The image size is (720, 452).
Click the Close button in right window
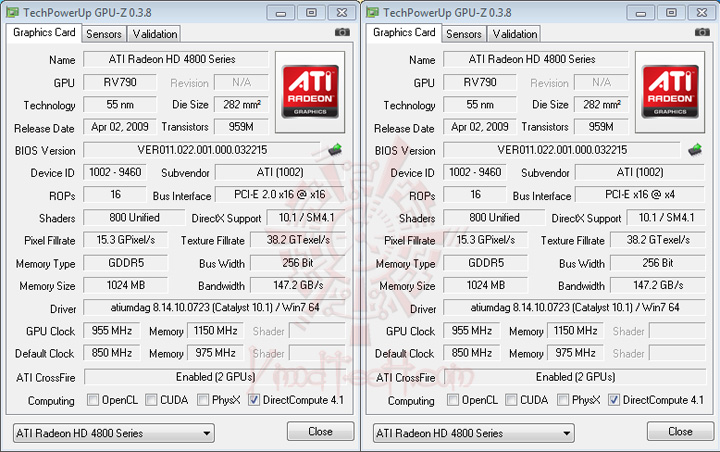click(681, 431)
